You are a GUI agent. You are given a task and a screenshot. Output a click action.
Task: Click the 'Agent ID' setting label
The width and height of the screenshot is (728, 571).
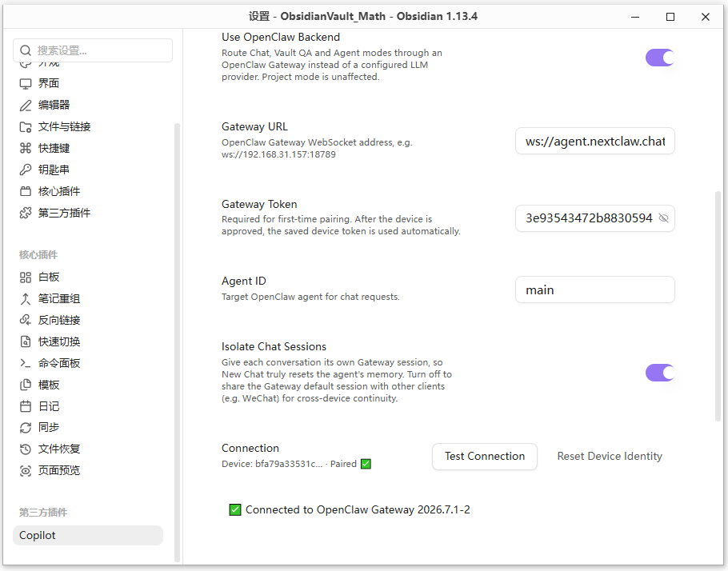coord(244,281)
